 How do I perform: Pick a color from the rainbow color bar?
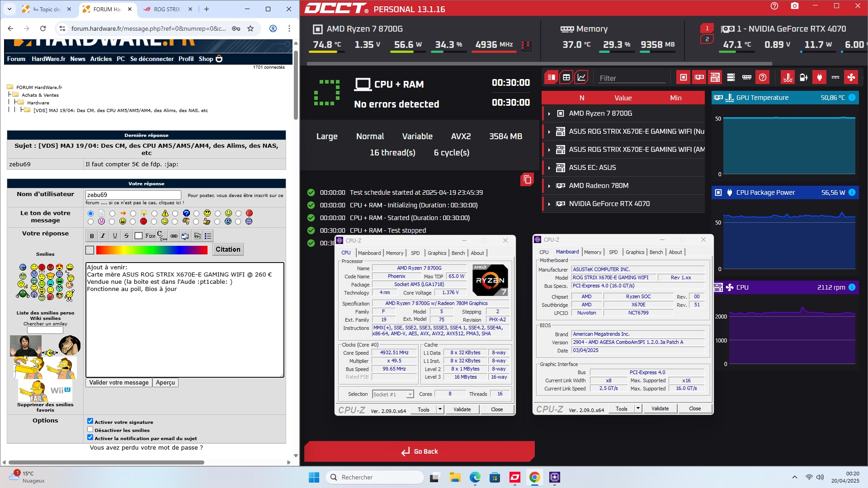coord(151,250)
